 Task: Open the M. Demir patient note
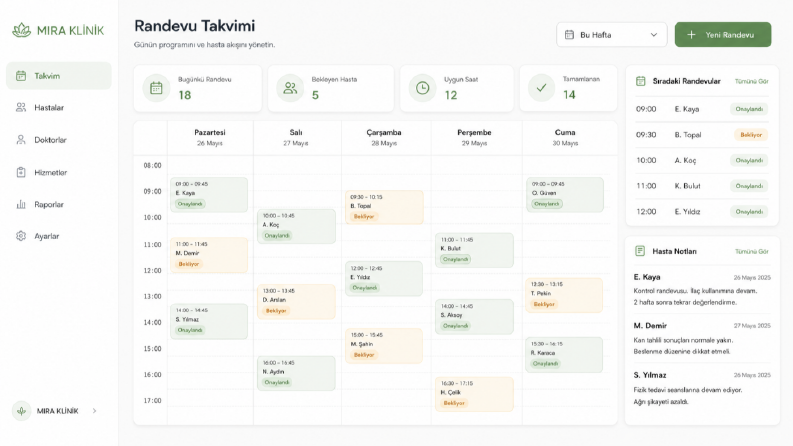coord(702,338)
